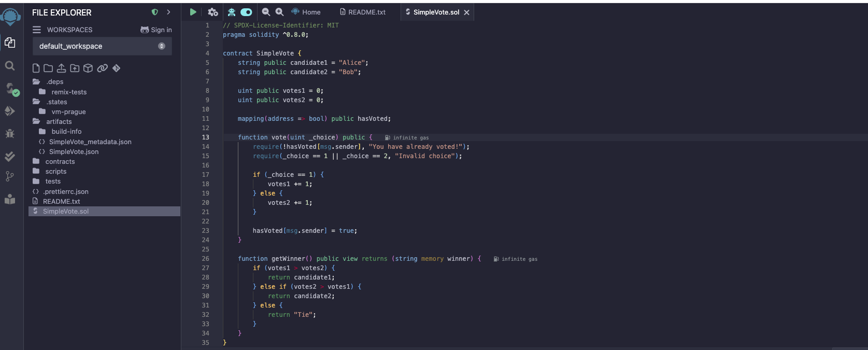Viewport: 868px width, 350px height.
Task: Click the candidate1 = "Alice" line
Action: coord(303,63)
